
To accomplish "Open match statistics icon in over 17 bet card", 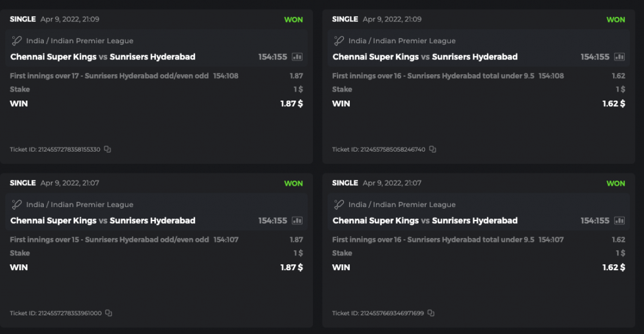I will (x=297, y=57).
